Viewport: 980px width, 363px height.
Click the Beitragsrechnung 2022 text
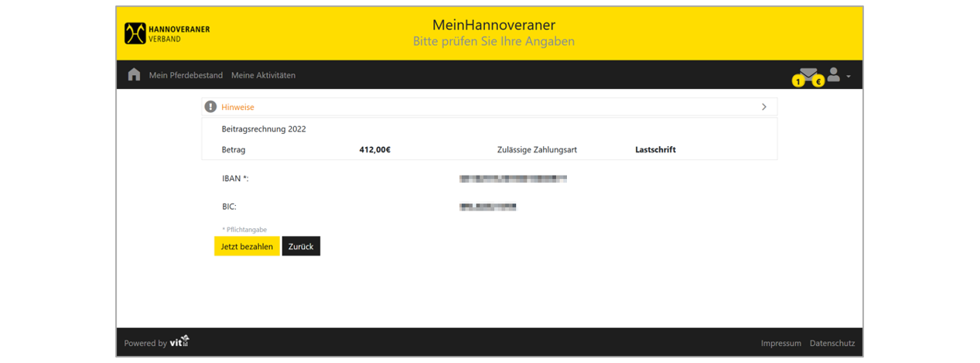pyautogui.click(x=264, y=129)
